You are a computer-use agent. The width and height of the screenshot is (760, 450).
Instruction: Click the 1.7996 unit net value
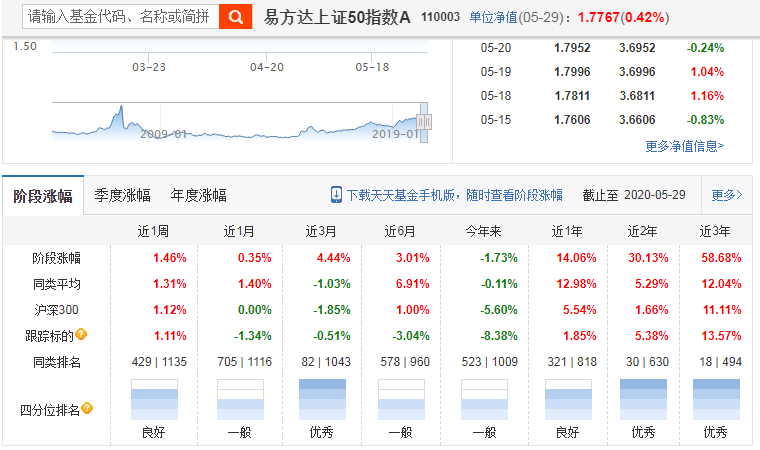click(x=572, y=72)
